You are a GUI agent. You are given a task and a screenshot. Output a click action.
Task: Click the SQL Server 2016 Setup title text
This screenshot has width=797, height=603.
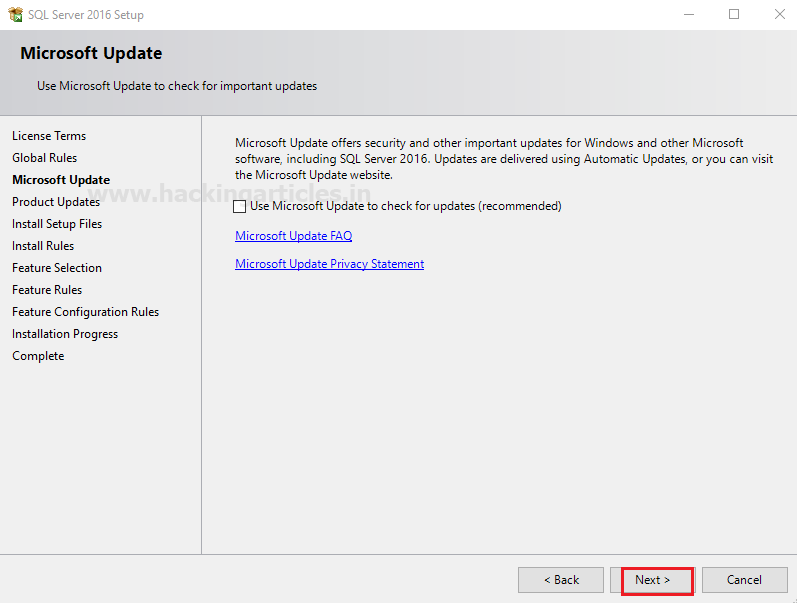pos(85,15)
